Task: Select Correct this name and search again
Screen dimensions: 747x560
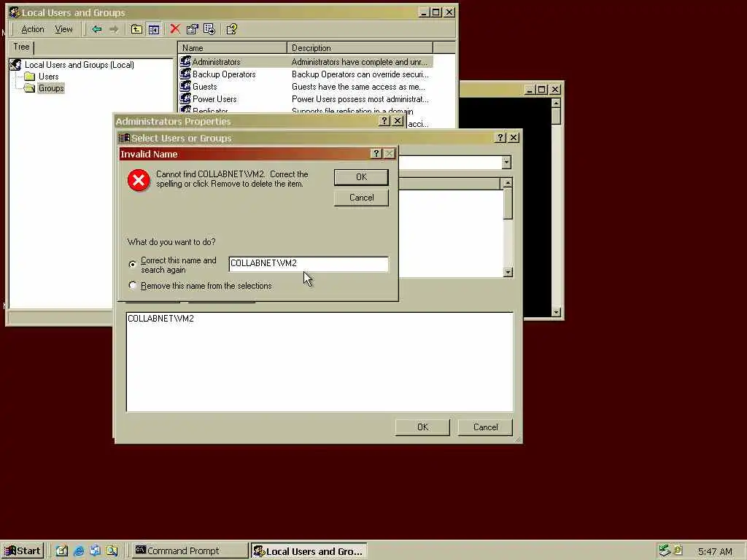Action: [x=133, y=264]
